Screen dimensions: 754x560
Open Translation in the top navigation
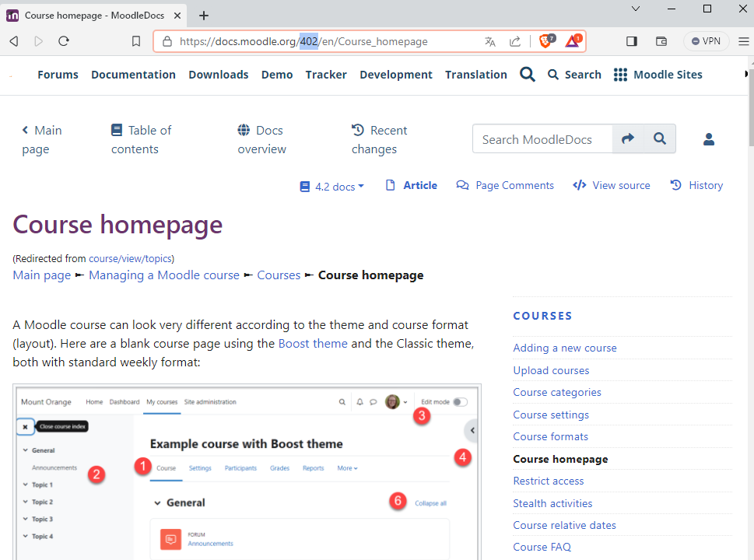[x=475, y=75]
